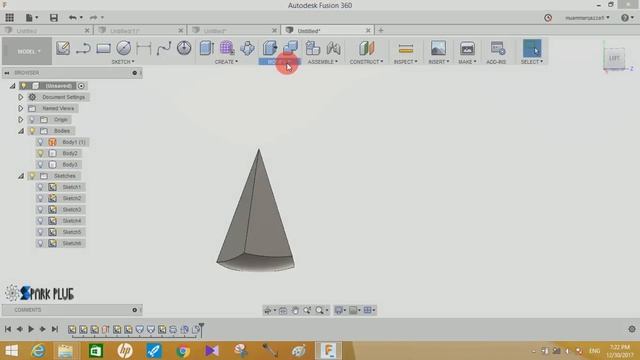Click the Save disk icon
This screenshot has height=360, width=640.
(x=53, y=18)
